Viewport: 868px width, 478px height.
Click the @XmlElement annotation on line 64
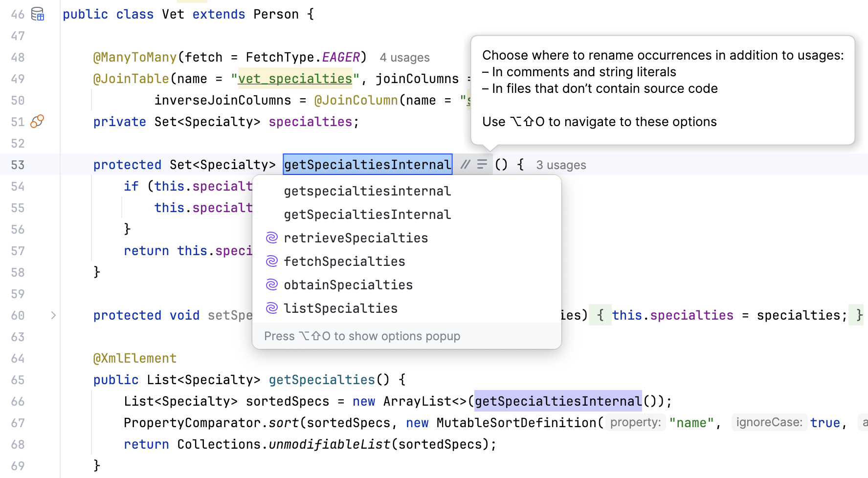coord(135,358)
